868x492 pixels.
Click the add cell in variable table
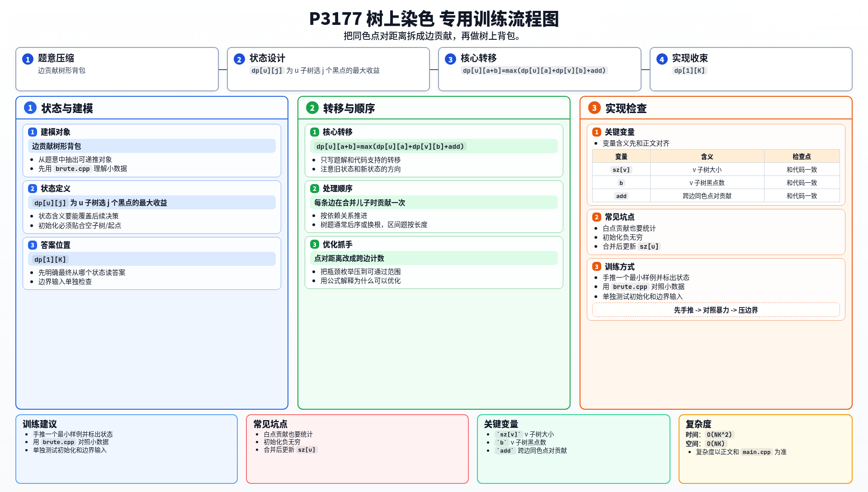click(x=621, y=196)
